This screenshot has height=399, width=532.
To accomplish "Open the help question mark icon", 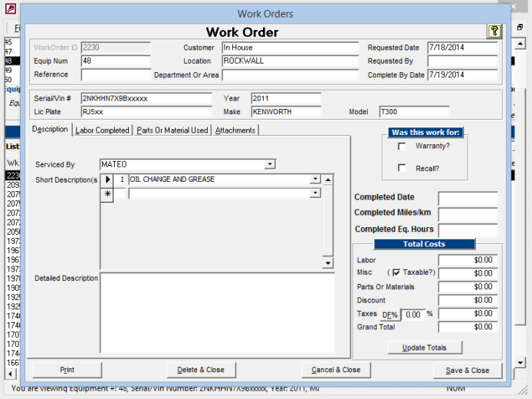I will [494, 31].
